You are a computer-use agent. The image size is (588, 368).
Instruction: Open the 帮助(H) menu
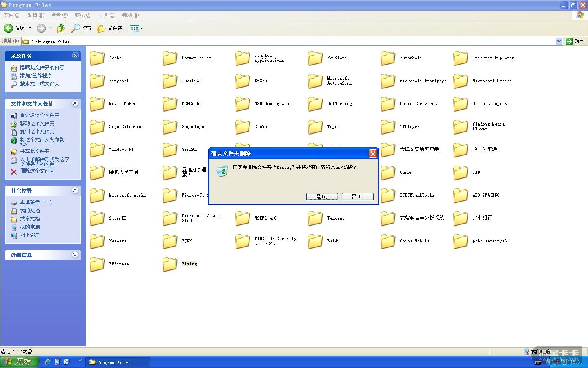[x=130, y=15]
